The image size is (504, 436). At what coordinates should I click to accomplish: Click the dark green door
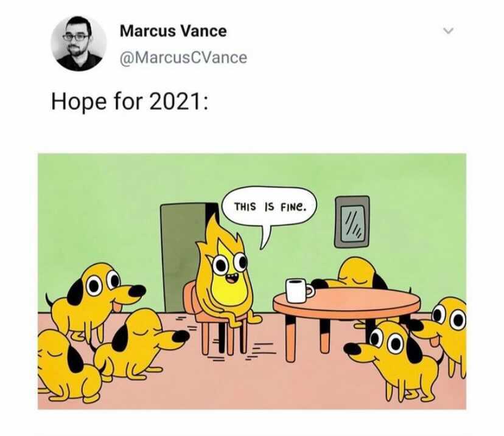point(186,257)
